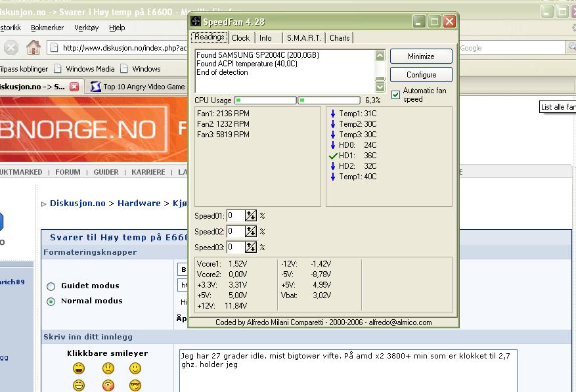Click the post text area
Image resolution: width=576 pixels, height=392 pixels.
click(x=348, y=371)
